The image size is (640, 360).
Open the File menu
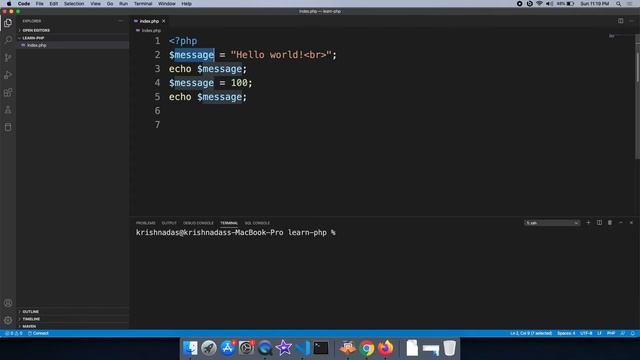(40, 4)
